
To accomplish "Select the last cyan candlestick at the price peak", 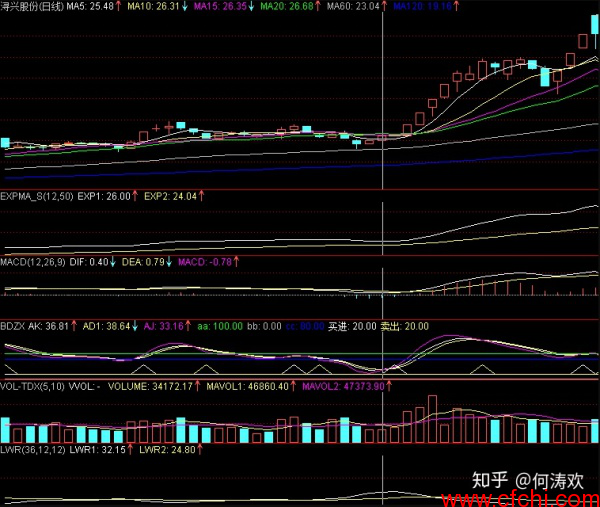I will pos(595,26).
